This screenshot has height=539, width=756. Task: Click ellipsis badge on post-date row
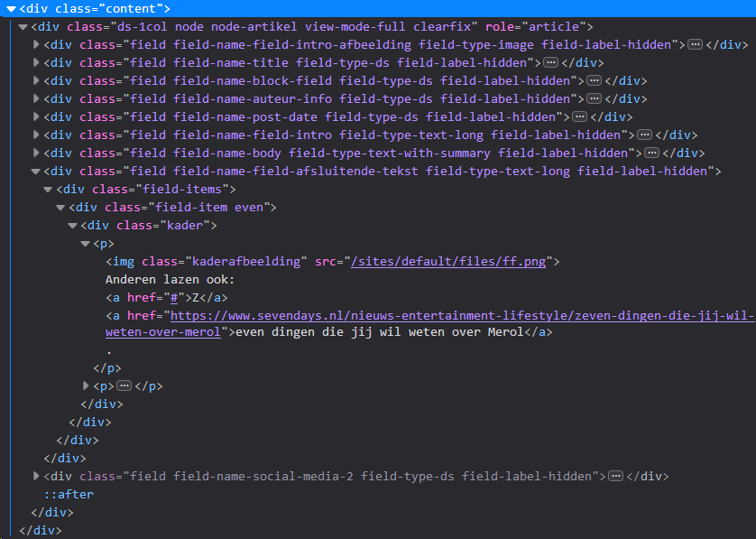click(579, 117)
